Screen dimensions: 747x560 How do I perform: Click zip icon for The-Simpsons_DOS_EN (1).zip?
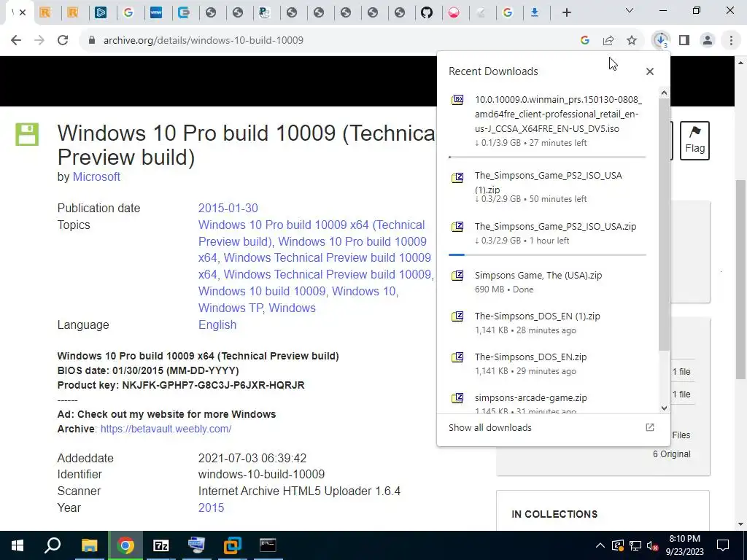click(x=457, y=316)
